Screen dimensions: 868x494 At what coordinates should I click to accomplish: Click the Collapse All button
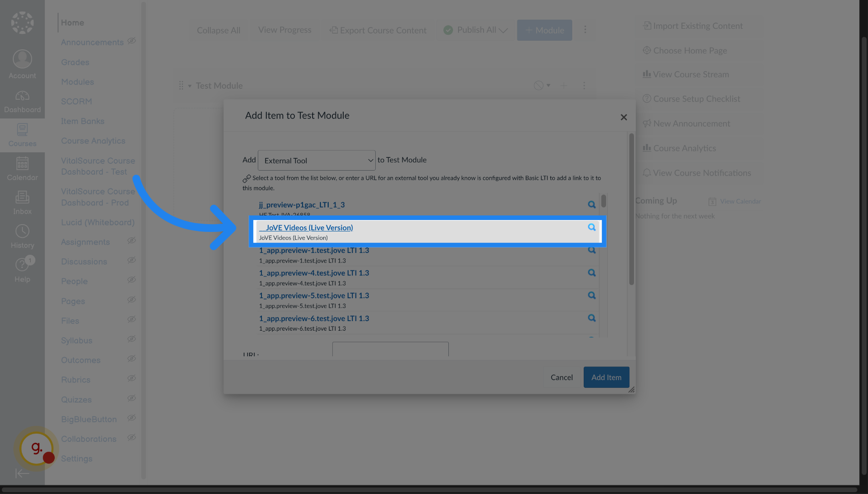pyautogui.click(x=218, y=30)
